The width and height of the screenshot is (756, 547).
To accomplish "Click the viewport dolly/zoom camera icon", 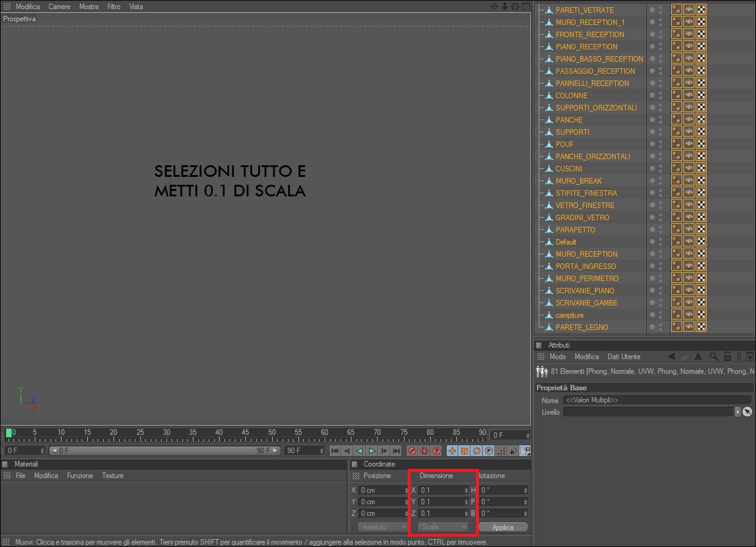I will pos(505,6).
